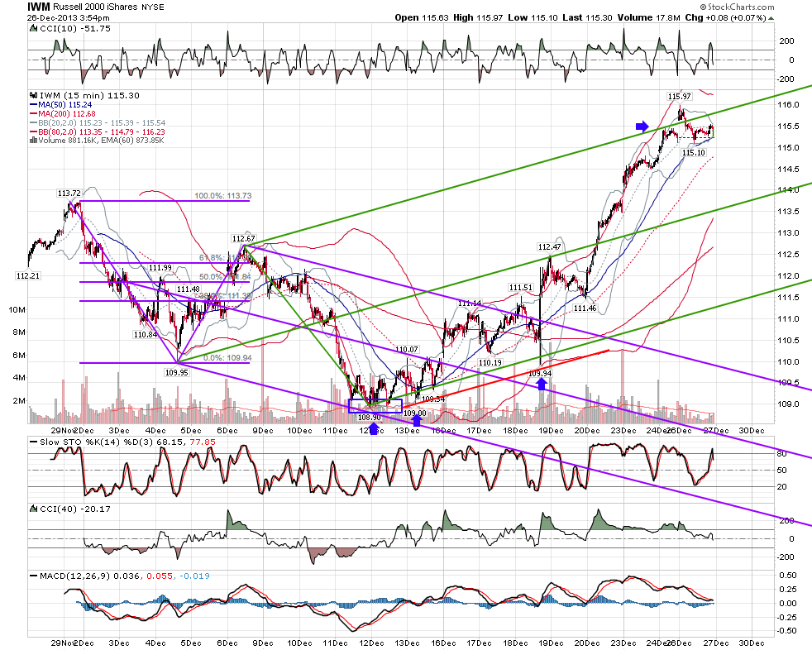Click the 110.07 price label on the chart
The height and width of the screenshot is (650, 812).
(x=407, y=350)
